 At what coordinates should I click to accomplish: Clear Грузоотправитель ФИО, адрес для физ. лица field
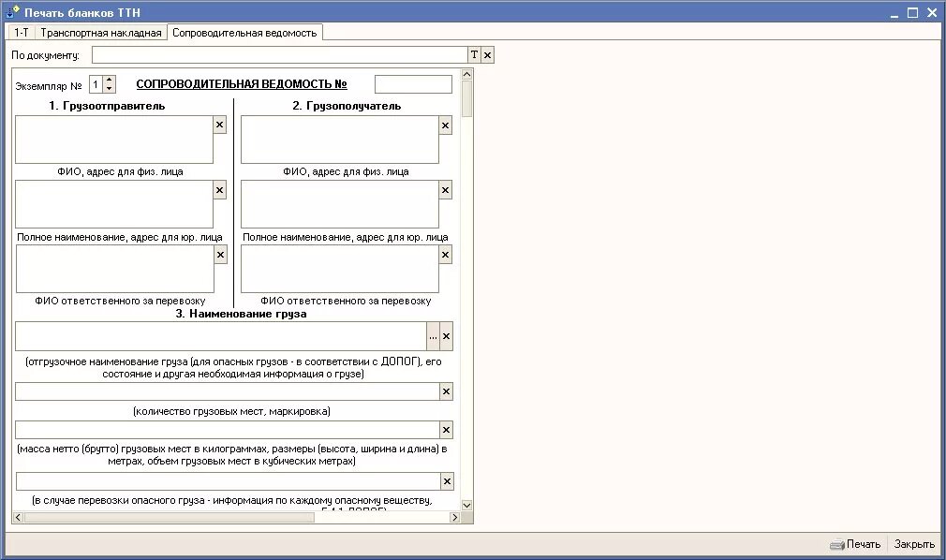[219, 125]
